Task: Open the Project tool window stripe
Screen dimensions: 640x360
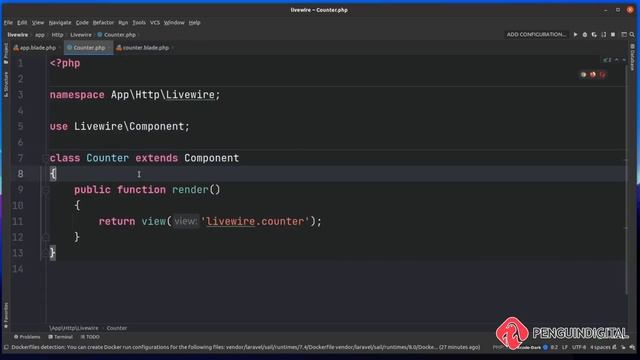Action: tap(6, 53)
